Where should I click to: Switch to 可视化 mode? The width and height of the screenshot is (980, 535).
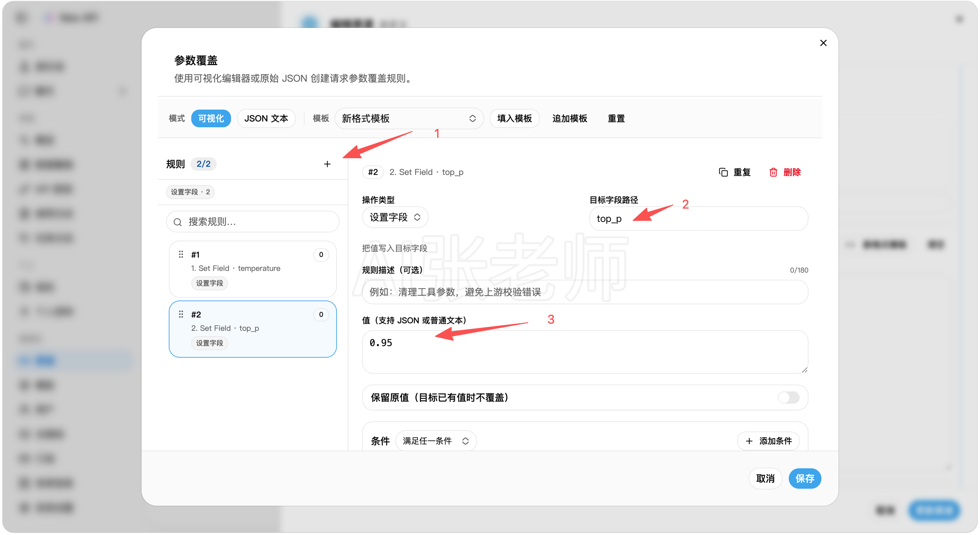(211, 118)
